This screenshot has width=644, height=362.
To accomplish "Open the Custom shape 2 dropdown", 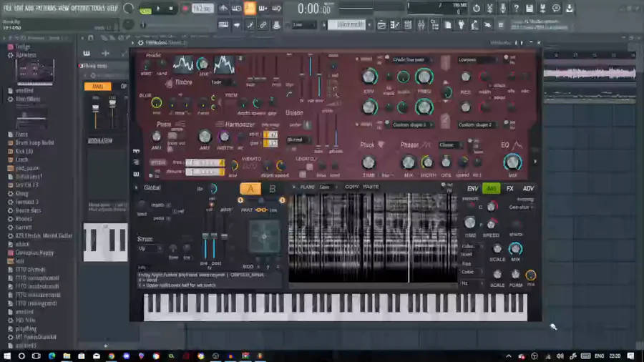I will tap(477, 124).
